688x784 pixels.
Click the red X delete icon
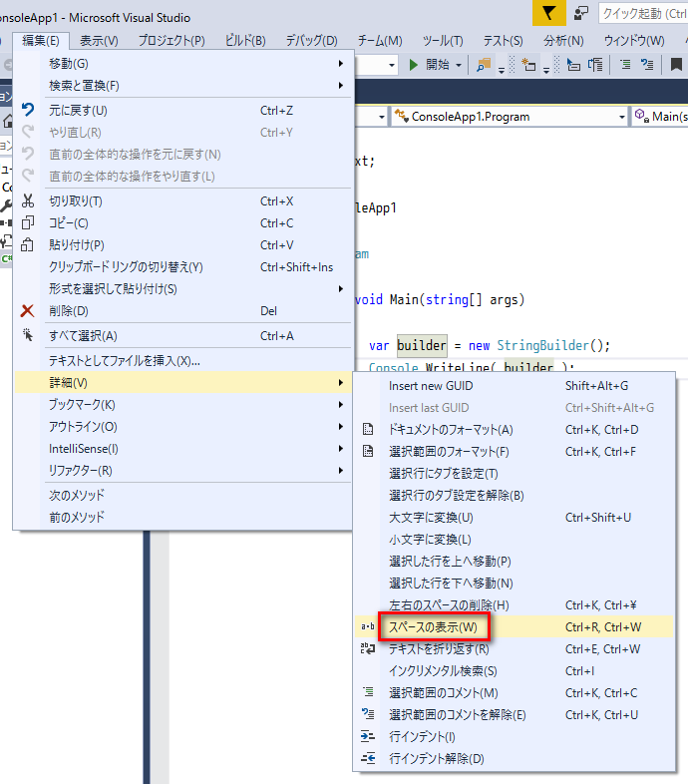pyautogui.click(x=28, y=311)
